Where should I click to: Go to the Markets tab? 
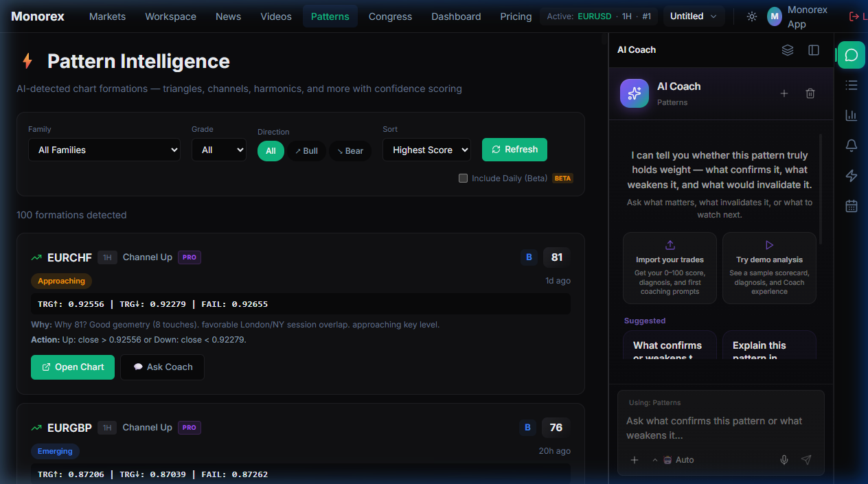click(x=107, y=16)
